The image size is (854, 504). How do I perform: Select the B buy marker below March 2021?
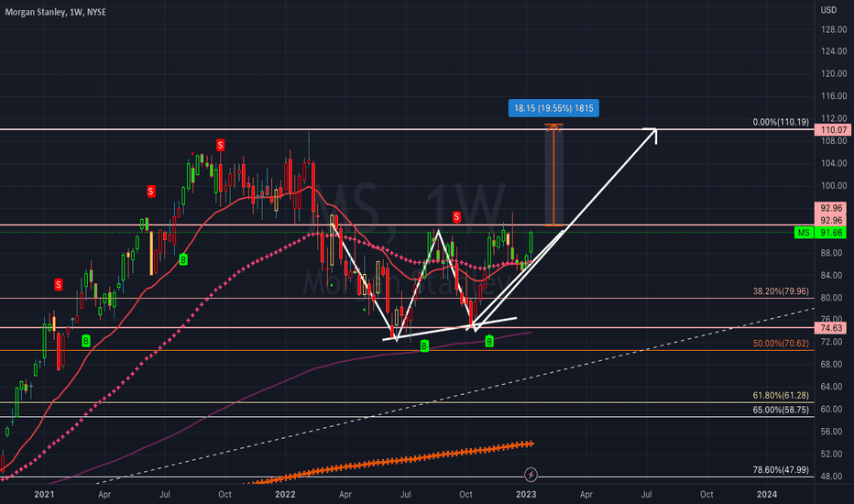click(85, 341)
